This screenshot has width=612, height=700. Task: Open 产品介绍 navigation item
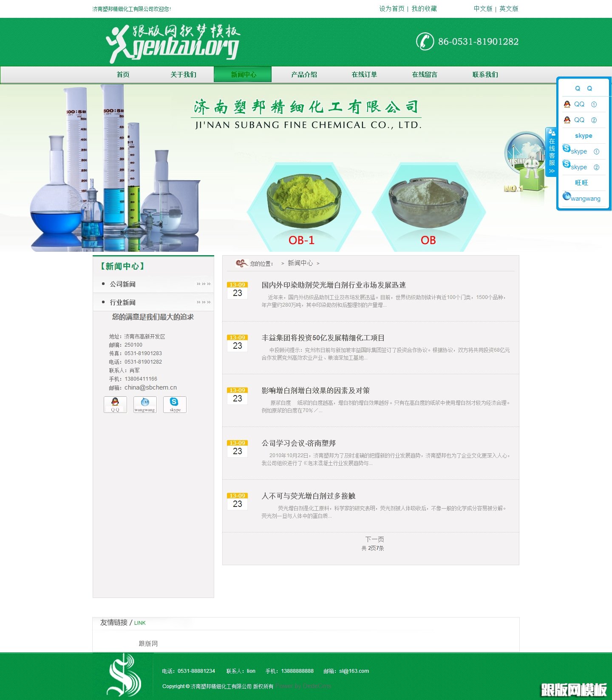[304, 74]
